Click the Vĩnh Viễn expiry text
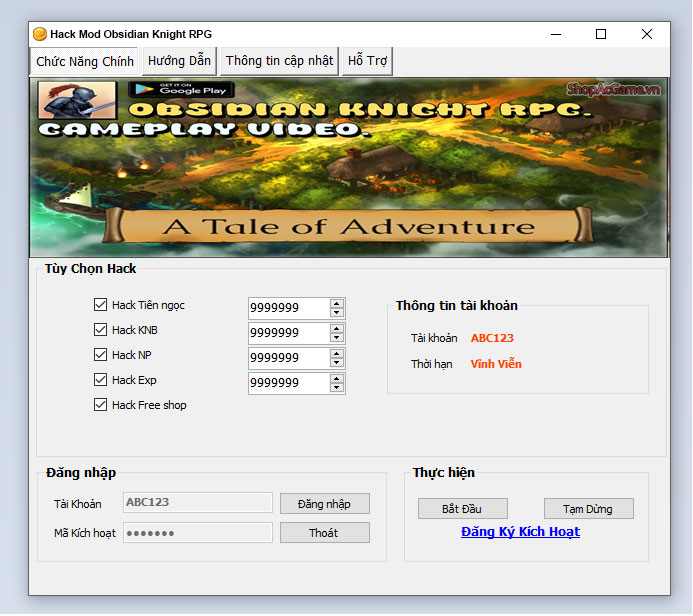Screen dimensions: 693x616 click(496, 364)
